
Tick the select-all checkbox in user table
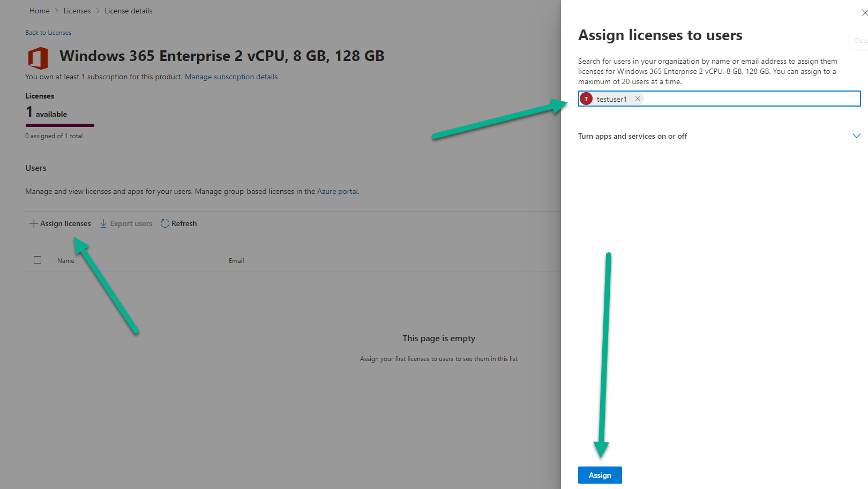[38, 260]
